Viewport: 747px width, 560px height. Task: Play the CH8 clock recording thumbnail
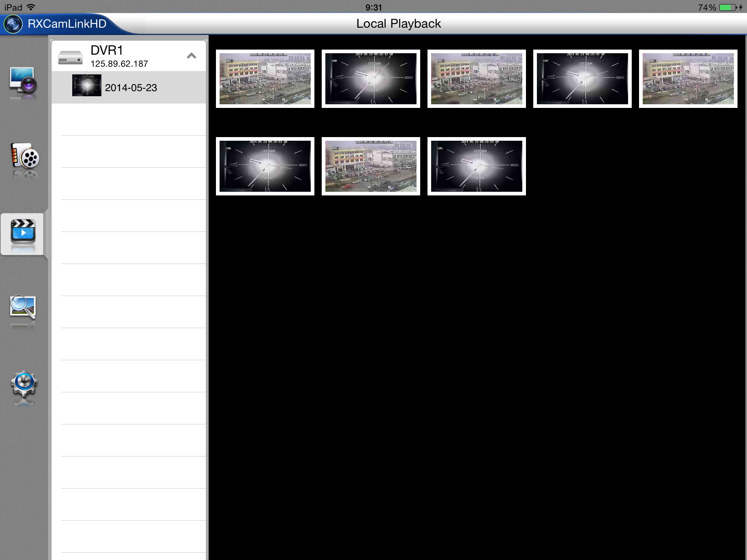coord(371,79)
